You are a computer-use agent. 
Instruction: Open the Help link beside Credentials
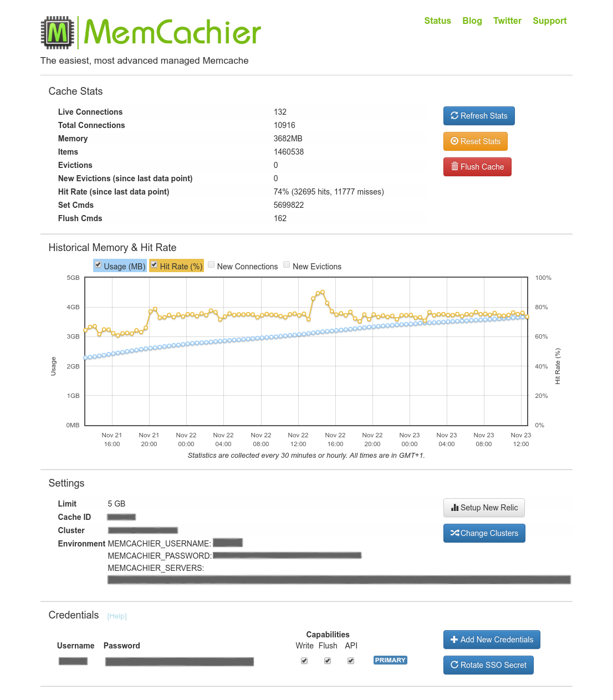pyautogui.click(x=117, y=616)
